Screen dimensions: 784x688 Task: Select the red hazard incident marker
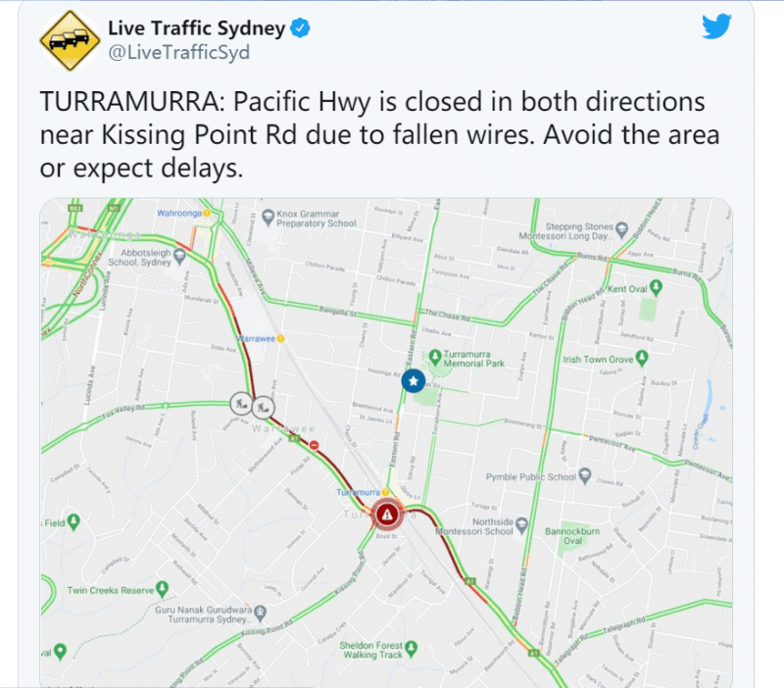[x=387, y=514]
